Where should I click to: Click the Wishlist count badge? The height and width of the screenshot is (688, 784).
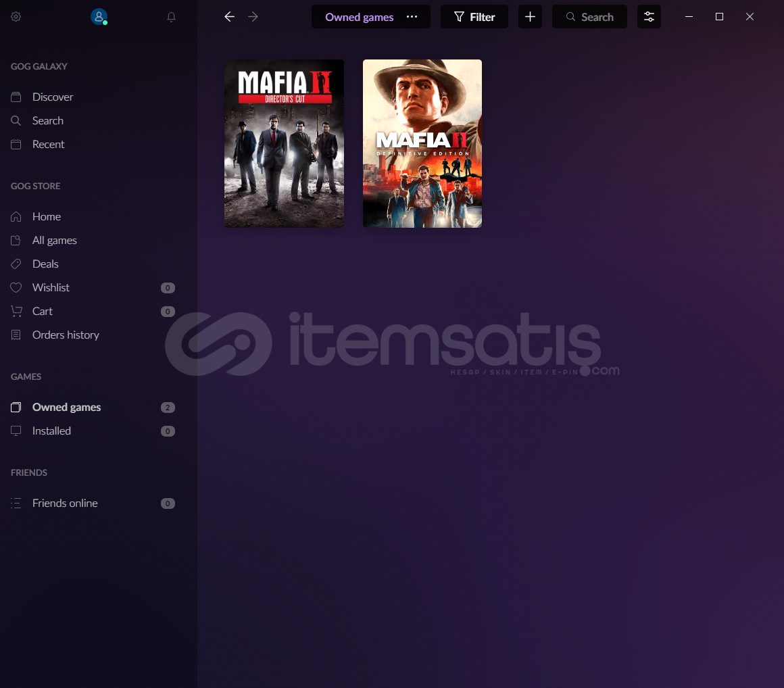coord(168,288)
